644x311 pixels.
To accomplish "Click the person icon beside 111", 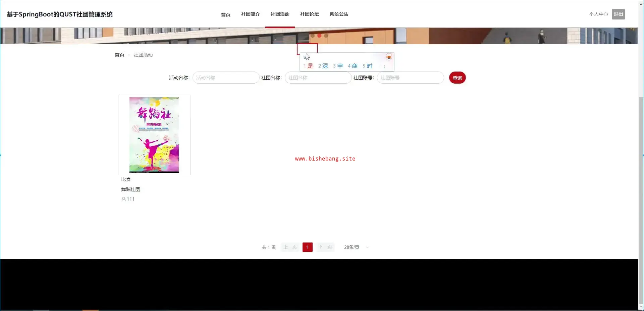I will pos(123,199).
